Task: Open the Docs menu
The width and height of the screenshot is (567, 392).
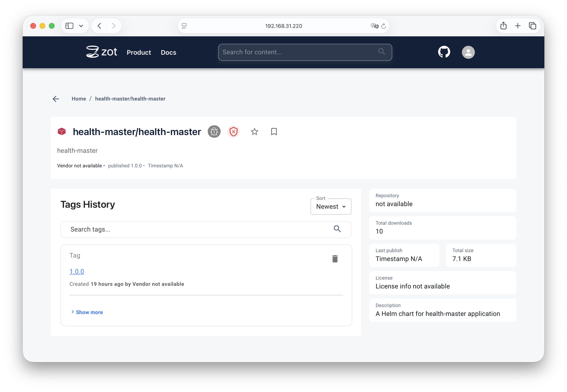Action: click(x=168, y=52)
